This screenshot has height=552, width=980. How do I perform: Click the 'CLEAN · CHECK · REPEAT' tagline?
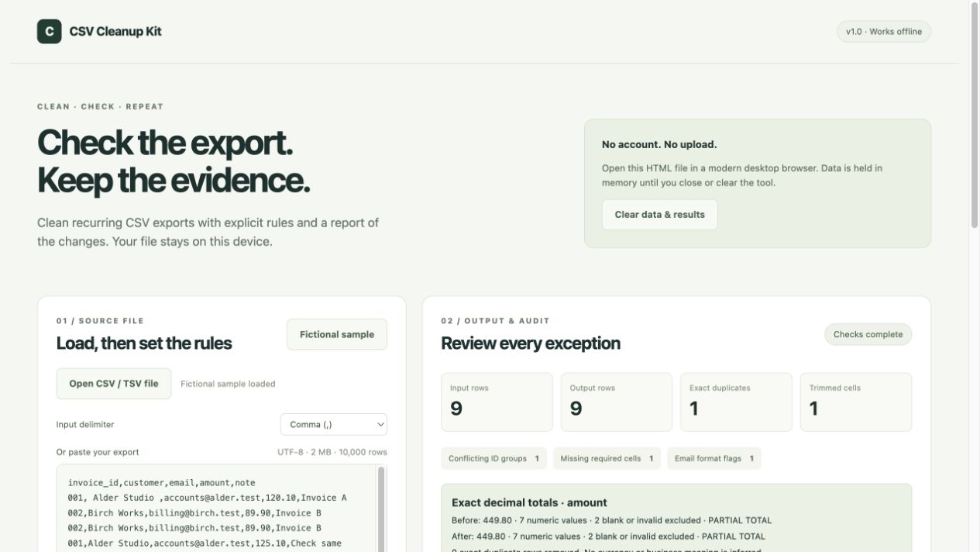(101, 106)
